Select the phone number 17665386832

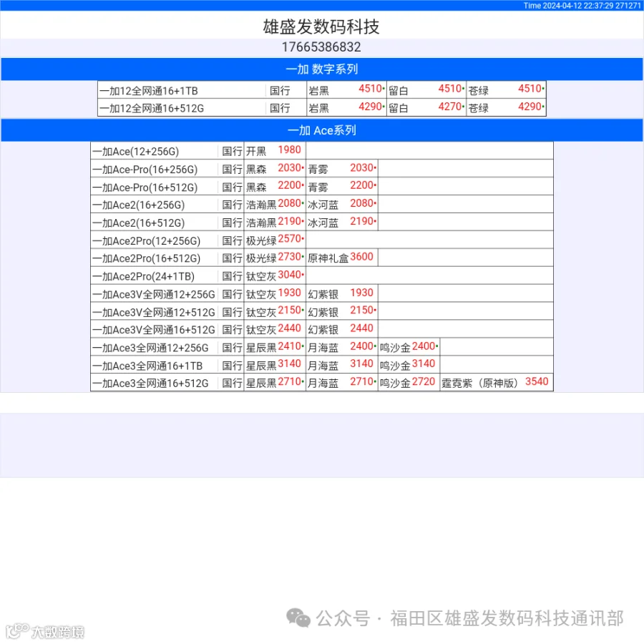pyautogui.click(x=321, y=47)
